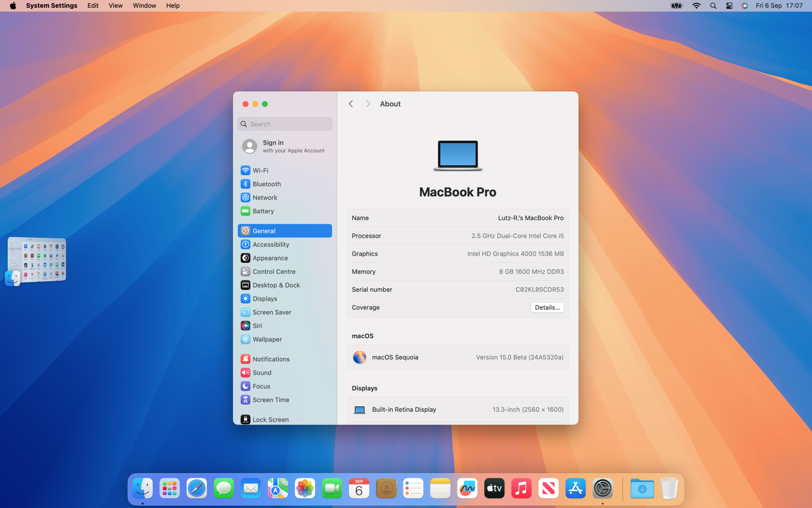Screen dimensions: 812x508
Task: Open the Apple menu
Action: [x=13, y=6]
